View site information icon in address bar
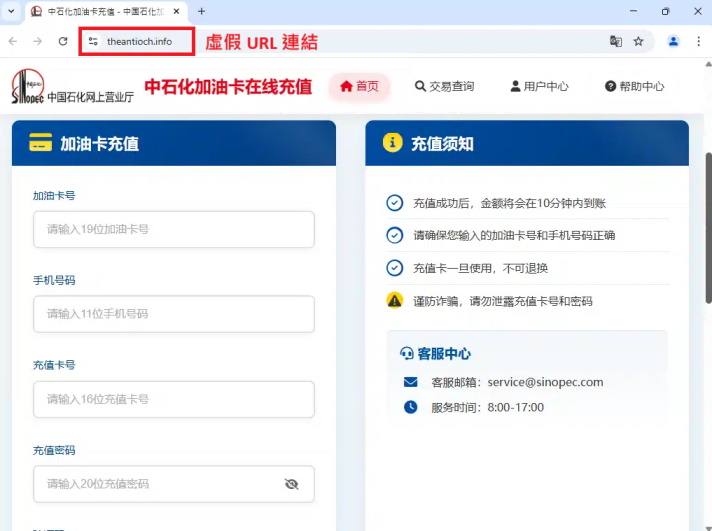The width and height of the screenshot is (712, 531). (93, 41)
